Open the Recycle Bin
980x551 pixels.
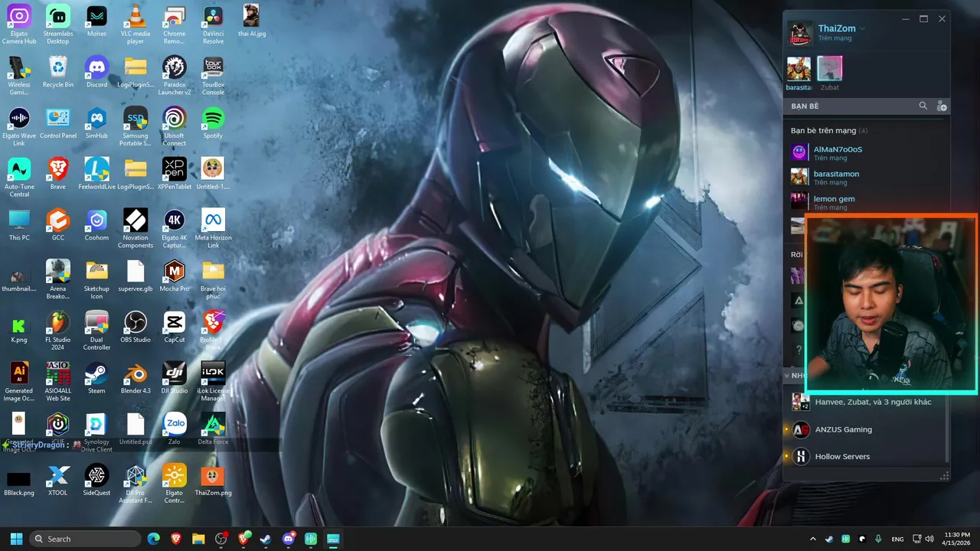pos(58,72)
